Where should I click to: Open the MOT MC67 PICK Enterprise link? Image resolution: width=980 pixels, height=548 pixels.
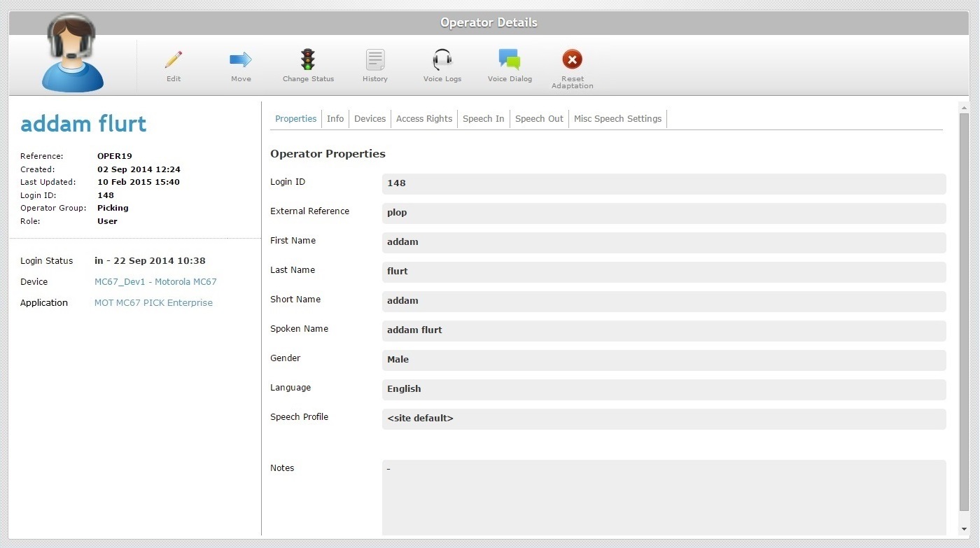point(153,303)
